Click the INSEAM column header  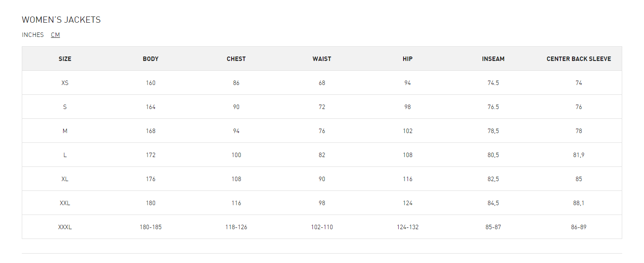tap(493, 59)
